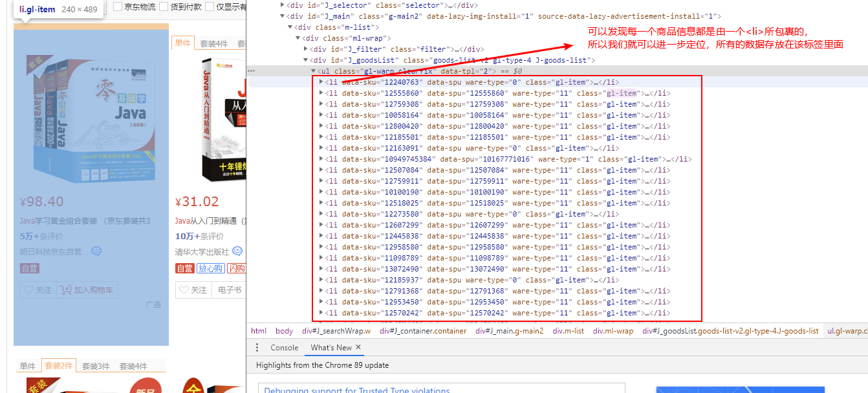The height and width of the screenshot is (393, 868).
Task: Click chat icon beside 清华大学出版社
Action: click(x=237, y=251)
